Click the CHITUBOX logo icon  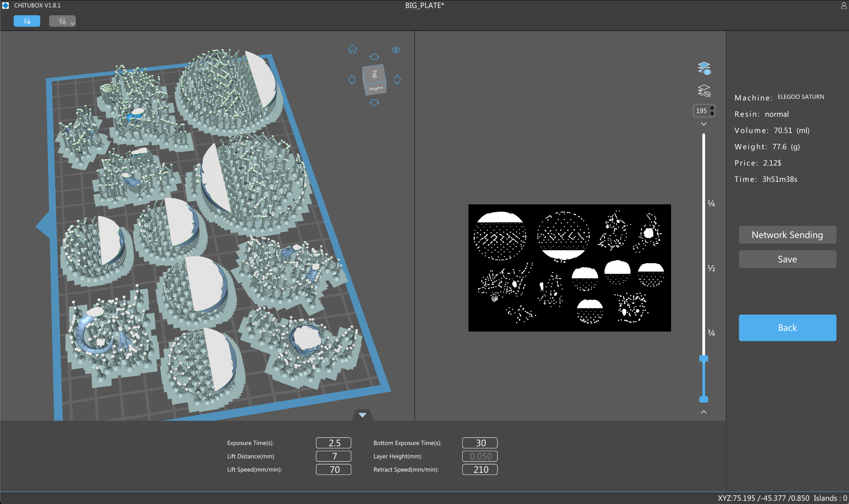point(5,5)
